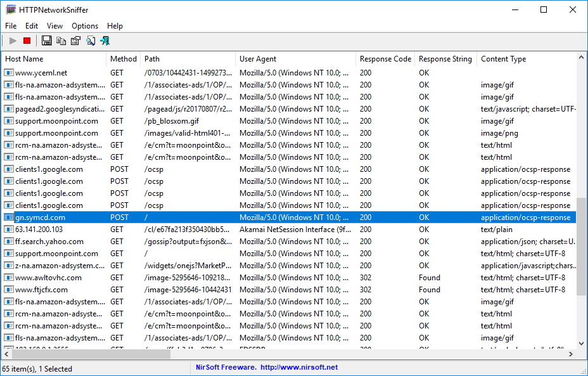
Task: Click the path /pb_blosxom.gif
Action: 172,121
